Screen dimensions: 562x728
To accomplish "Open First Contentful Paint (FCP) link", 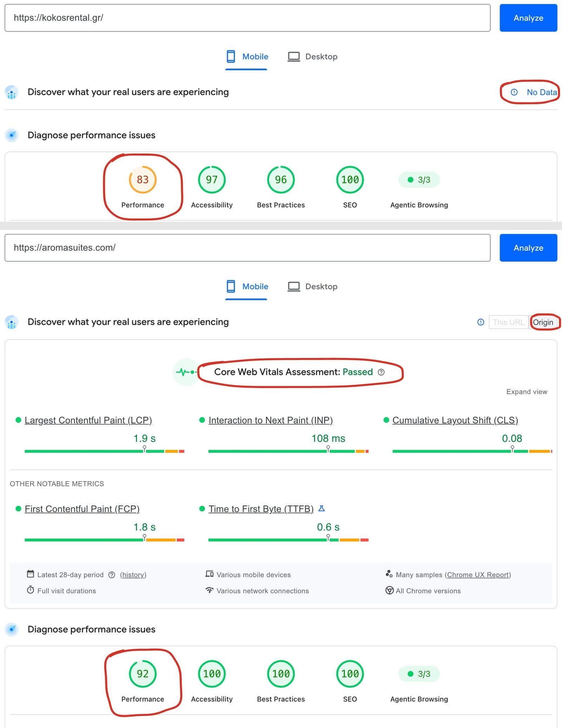I will pos(82,509).
